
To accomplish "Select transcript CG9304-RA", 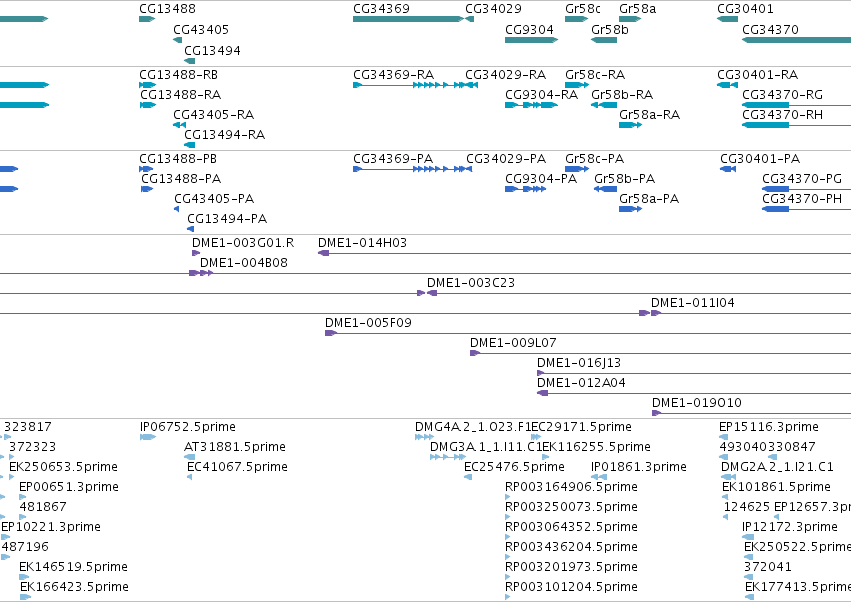I will (541, 95).
